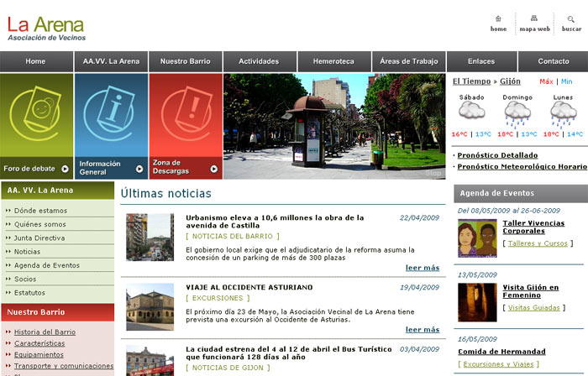Click leer más for Urbanismo article
This screenshot has width=588, height=376.
[x=422, y=268]
